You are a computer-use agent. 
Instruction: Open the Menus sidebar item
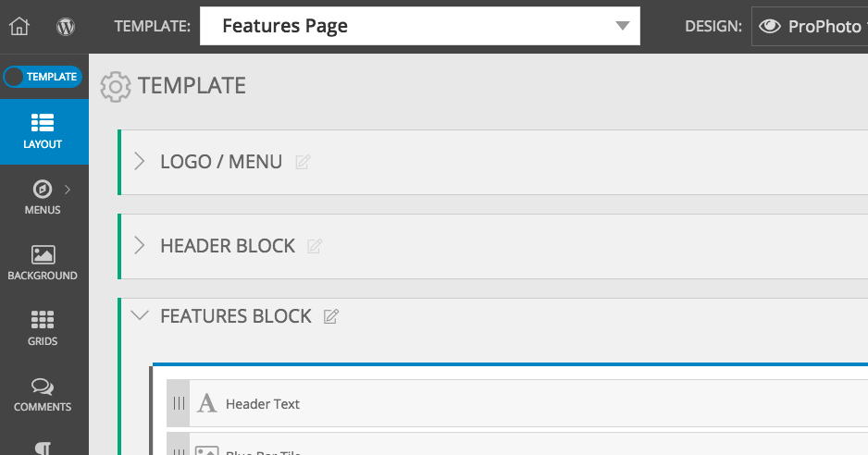click(x=43, y=197)
